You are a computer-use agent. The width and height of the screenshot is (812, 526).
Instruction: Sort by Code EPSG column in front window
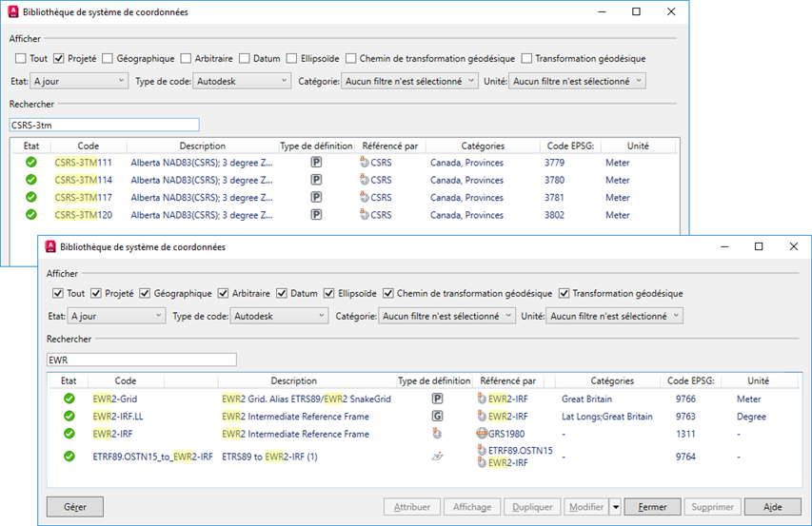[x=691, y=380]
